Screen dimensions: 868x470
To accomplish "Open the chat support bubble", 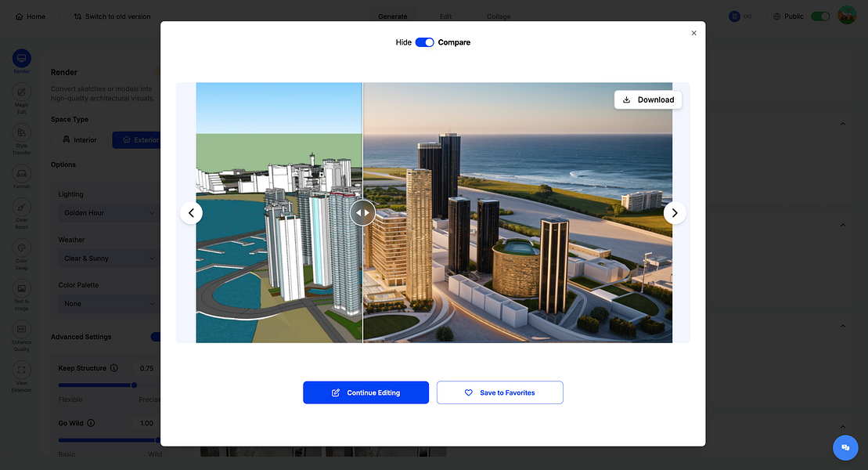I will 845,447.
